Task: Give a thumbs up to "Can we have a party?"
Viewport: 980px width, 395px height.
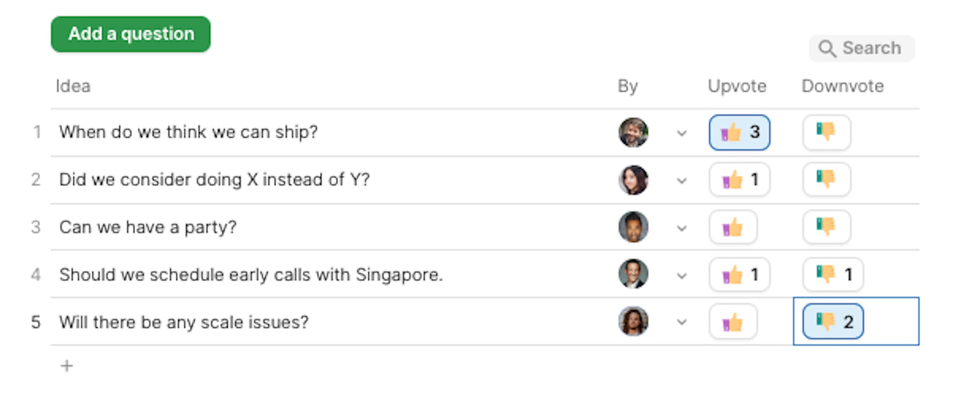Action: [733, 227]
